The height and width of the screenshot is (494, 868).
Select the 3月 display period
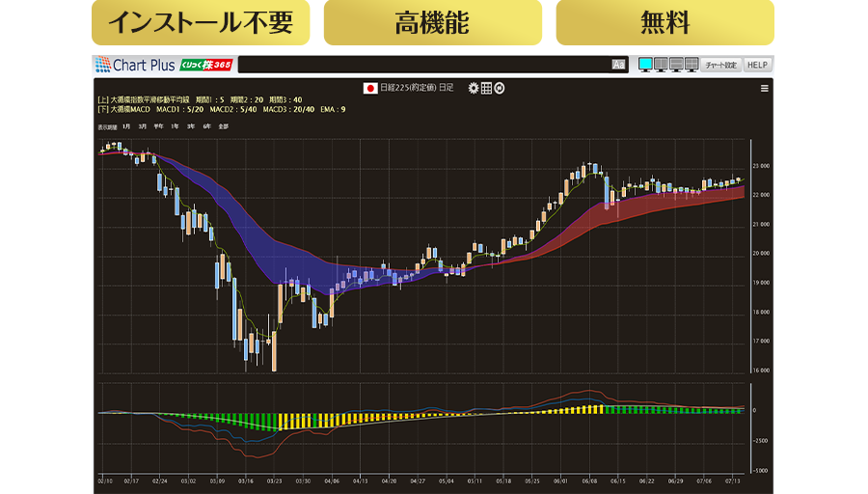(143, 126)
